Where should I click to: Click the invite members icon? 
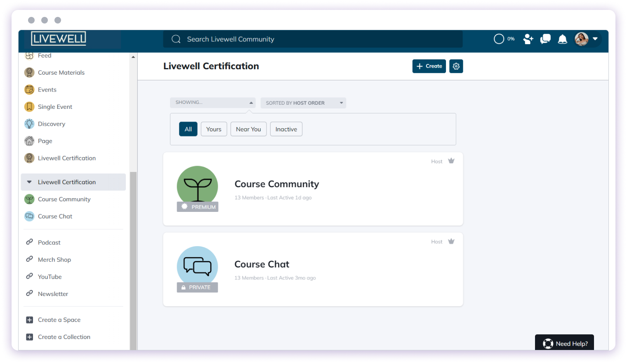(528, 39)
